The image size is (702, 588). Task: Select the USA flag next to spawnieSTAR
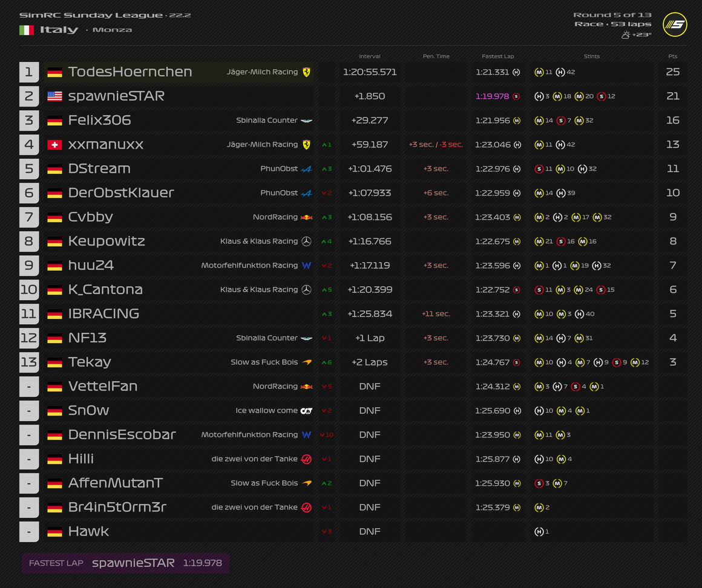[x=55, y=96]
